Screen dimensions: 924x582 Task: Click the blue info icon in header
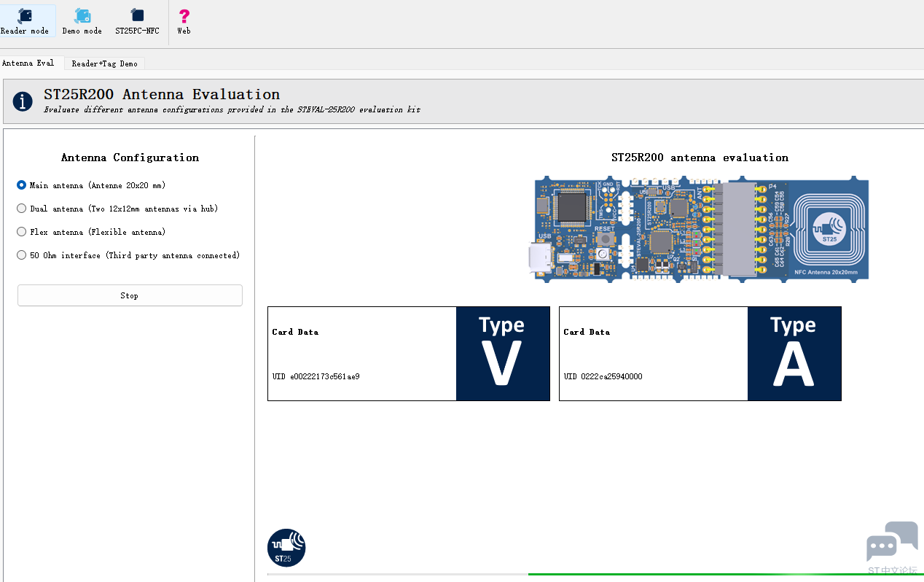click(x=23, y=101)
